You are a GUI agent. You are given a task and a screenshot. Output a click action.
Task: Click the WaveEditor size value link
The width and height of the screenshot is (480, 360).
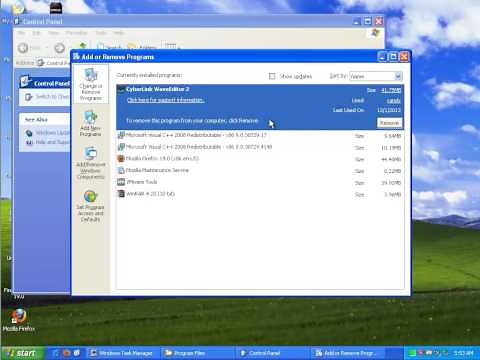point(391,90)
